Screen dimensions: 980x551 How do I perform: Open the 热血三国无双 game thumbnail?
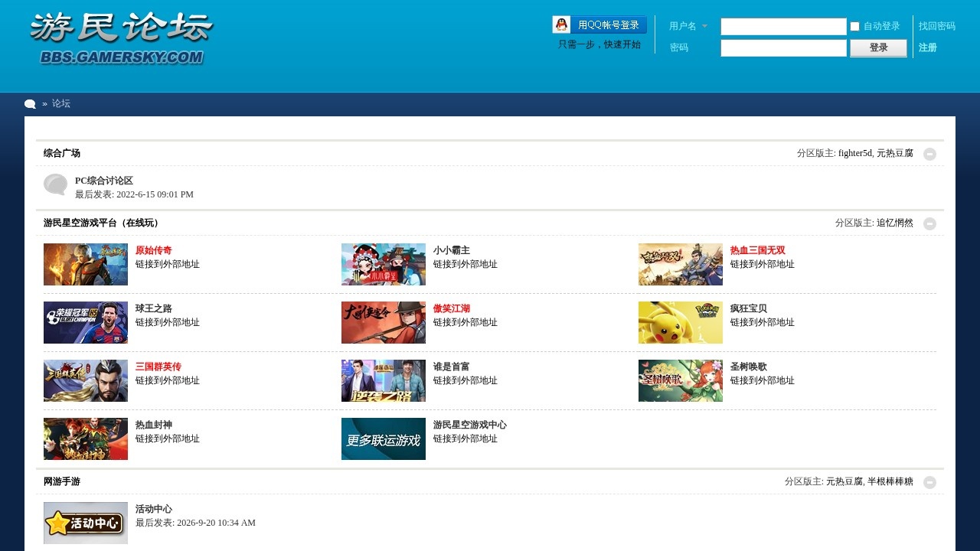click(x=681, y=264)
